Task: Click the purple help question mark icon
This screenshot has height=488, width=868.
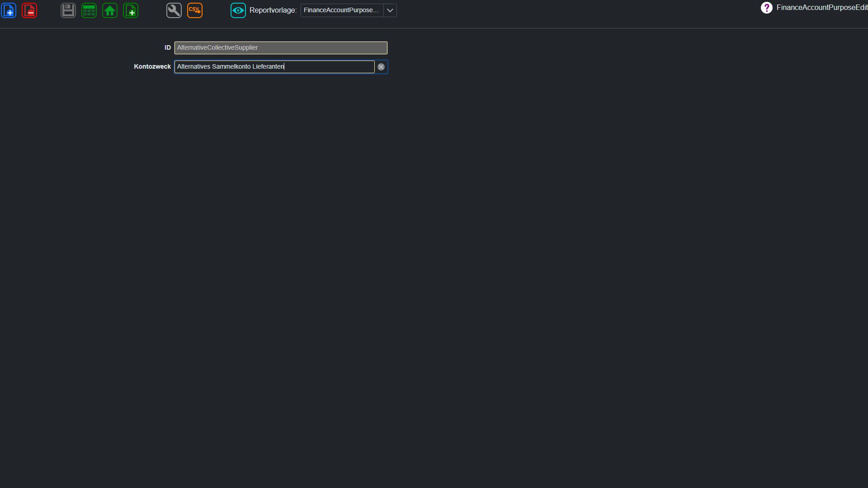Action: tap(767, 8)
